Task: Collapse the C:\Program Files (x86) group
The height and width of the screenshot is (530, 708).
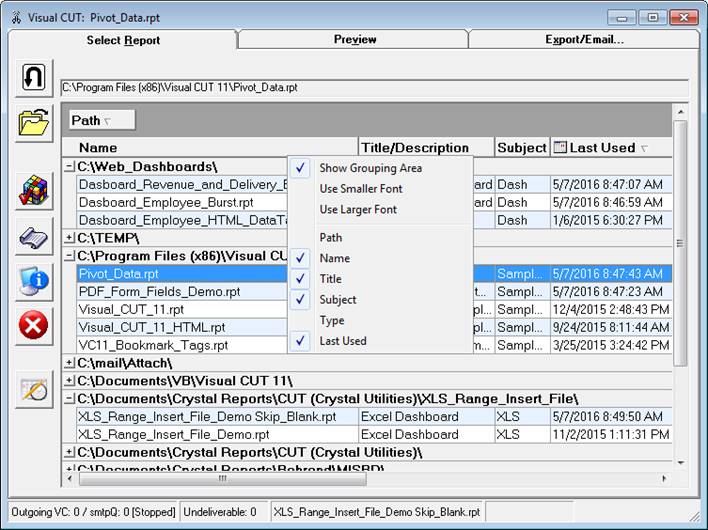Action: tap(69, 256)
